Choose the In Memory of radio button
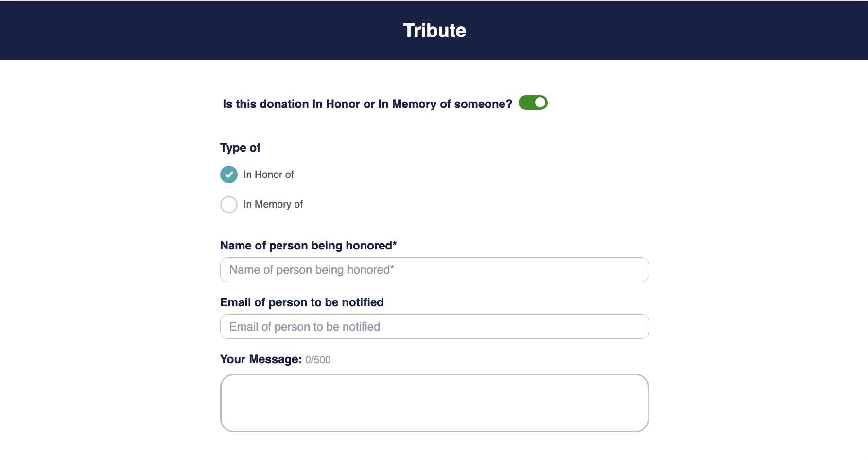The height and width of the screenshot is (460, 868). (229, 205)
